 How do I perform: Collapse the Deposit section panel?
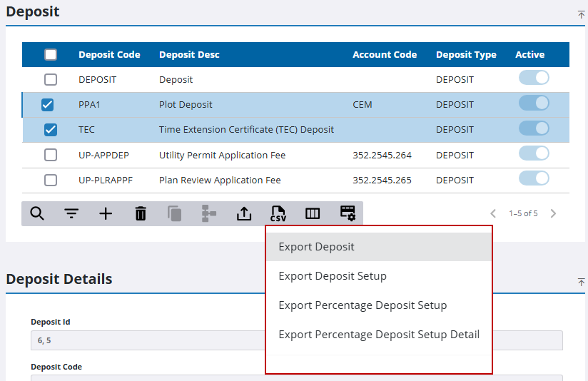point(581,14)
